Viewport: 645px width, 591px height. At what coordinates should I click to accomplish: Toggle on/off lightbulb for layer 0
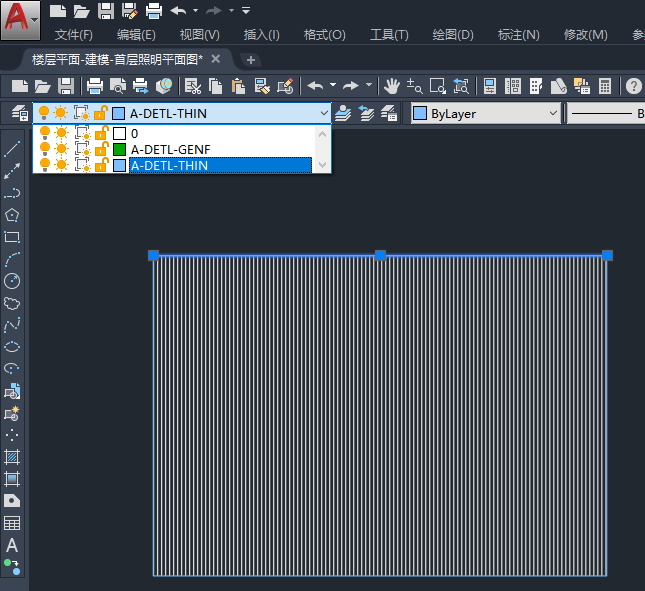point(44,133)
